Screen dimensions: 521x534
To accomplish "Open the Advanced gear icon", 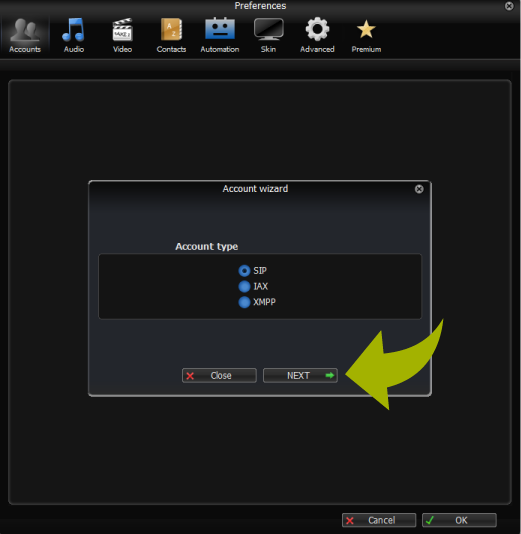I will click(x=317, y=29).
